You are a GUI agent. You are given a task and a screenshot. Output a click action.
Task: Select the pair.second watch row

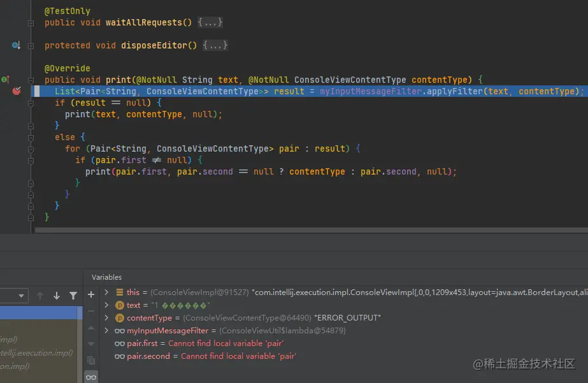pyautogui.click(x=343, y=356)
